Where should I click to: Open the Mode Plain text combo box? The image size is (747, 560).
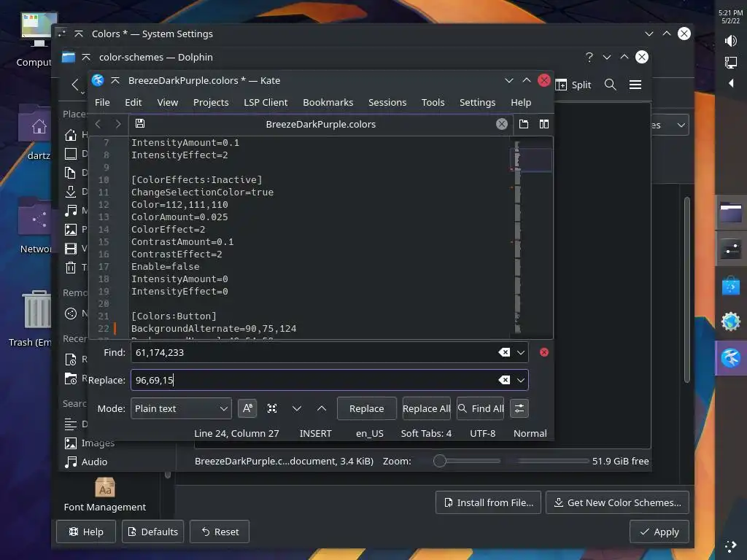pyautogui.click(x=181, y=408)
